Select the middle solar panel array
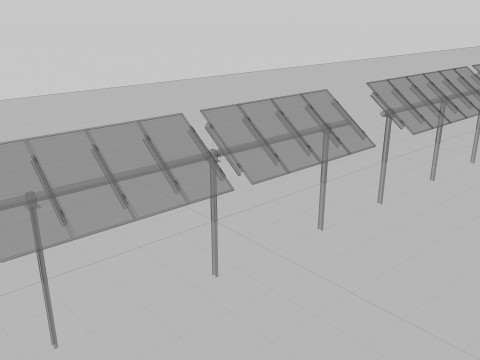Viewport: 480px width, 360px height. (x=288, y=137)
